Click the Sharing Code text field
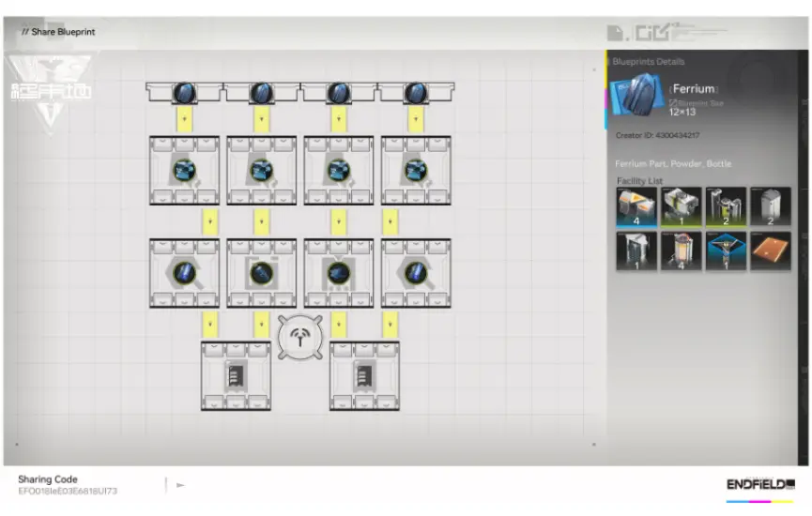This screenshot has width=812, height=516. point(68,491)
